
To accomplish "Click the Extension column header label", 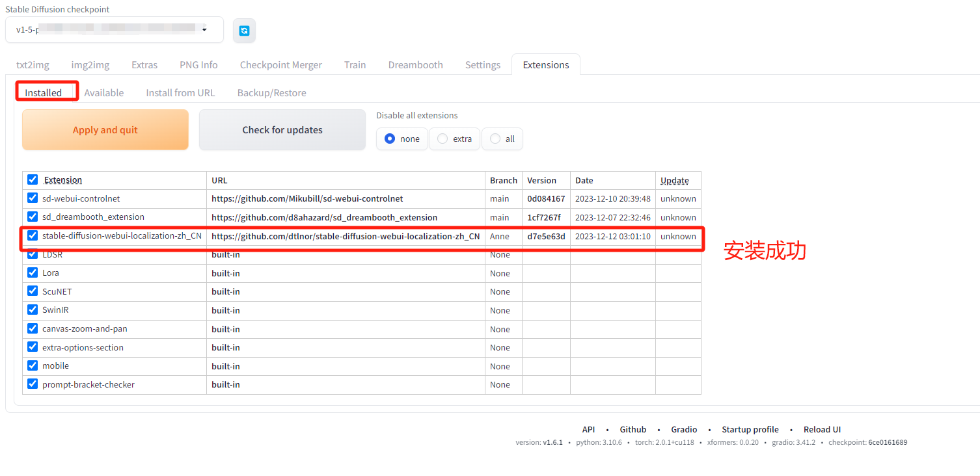I will tap(63, 179).
